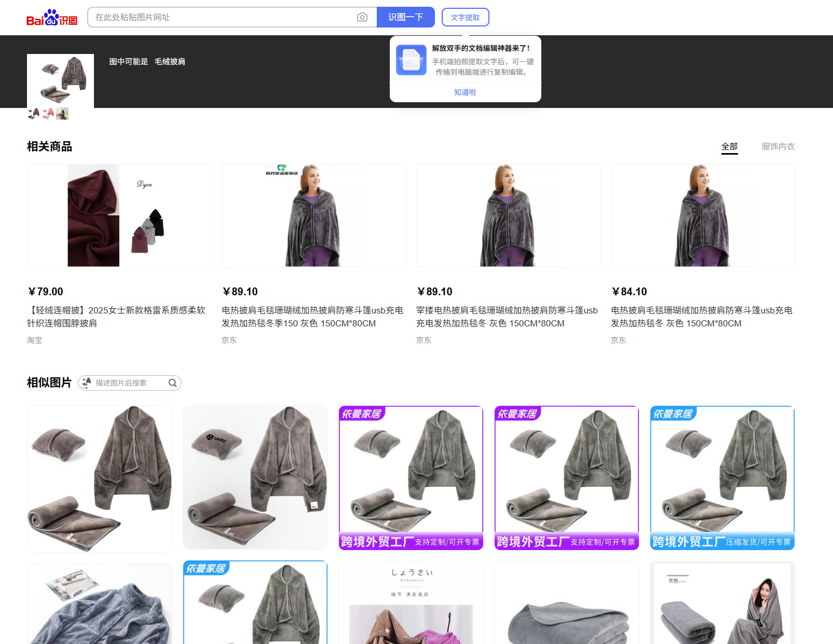
Task: Click the image URL paste input field
Action: point(223,17)
